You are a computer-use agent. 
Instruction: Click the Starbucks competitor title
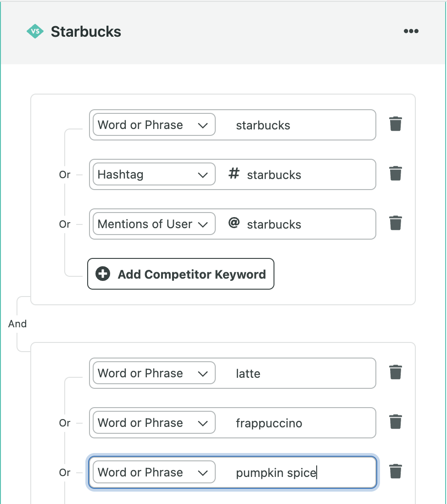coord(86,32)
